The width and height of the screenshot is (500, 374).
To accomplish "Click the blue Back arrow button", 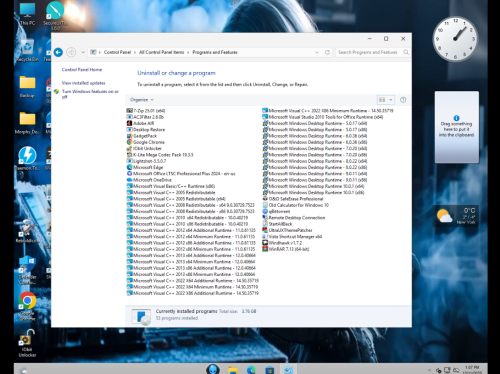I will [58, 52].
